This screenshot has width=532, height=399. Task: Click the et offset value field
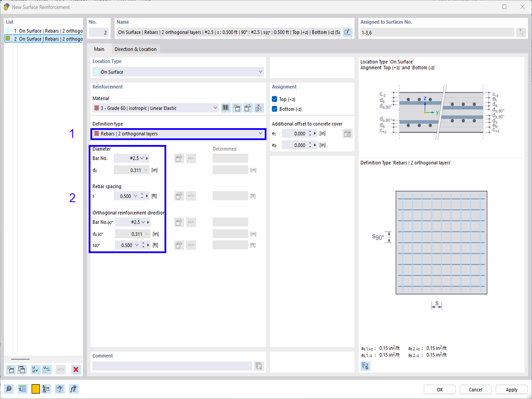[x=294, y=133]
